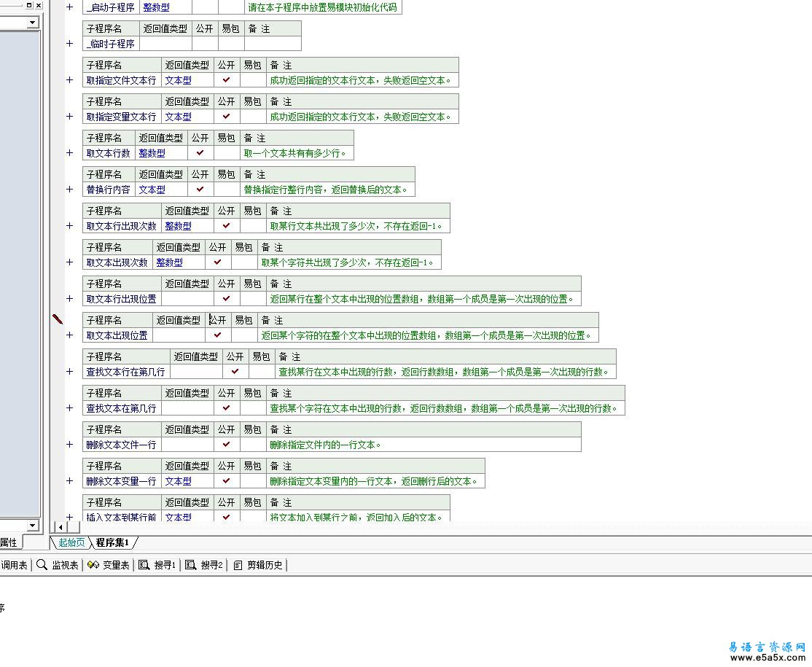812x667 pixels.
Task: Click empty return type cell of 查找文本在第几行
Action: (187, 408)
